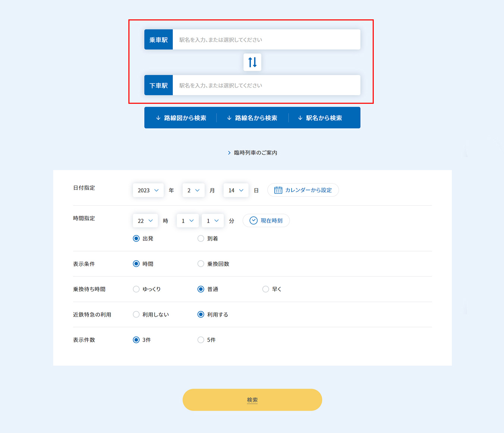Image resolution: width=504 pixels, height=433 pixels.
Task: Select ゆっくり transfer wait time
Action: click(x=136, y=289)
